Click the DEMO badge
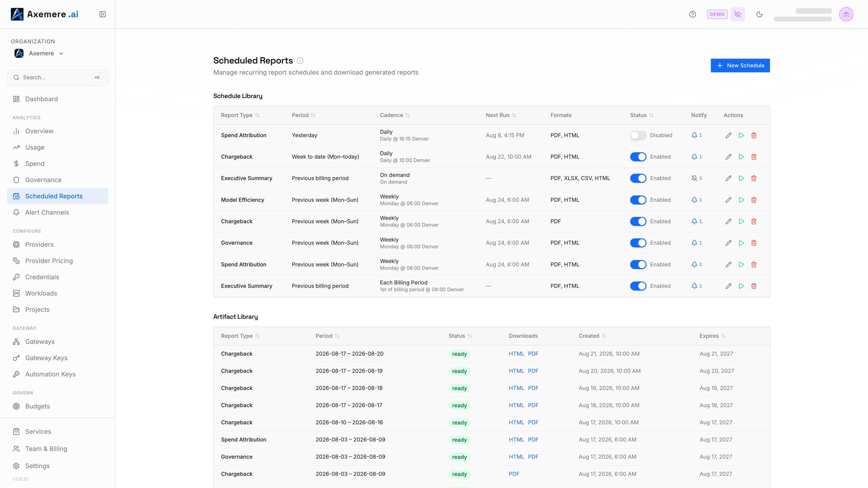Viewport: 868px width, 488px height. coord(717,14)
